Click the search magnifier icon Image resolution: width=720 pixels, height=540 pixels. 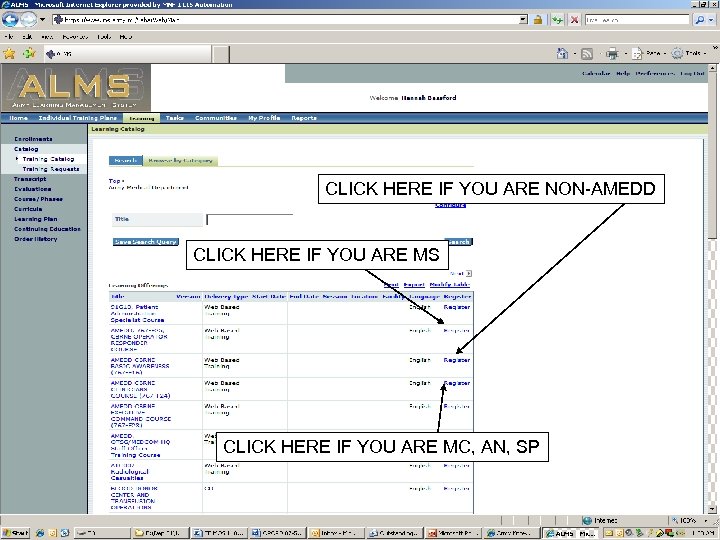click(699, 20)
